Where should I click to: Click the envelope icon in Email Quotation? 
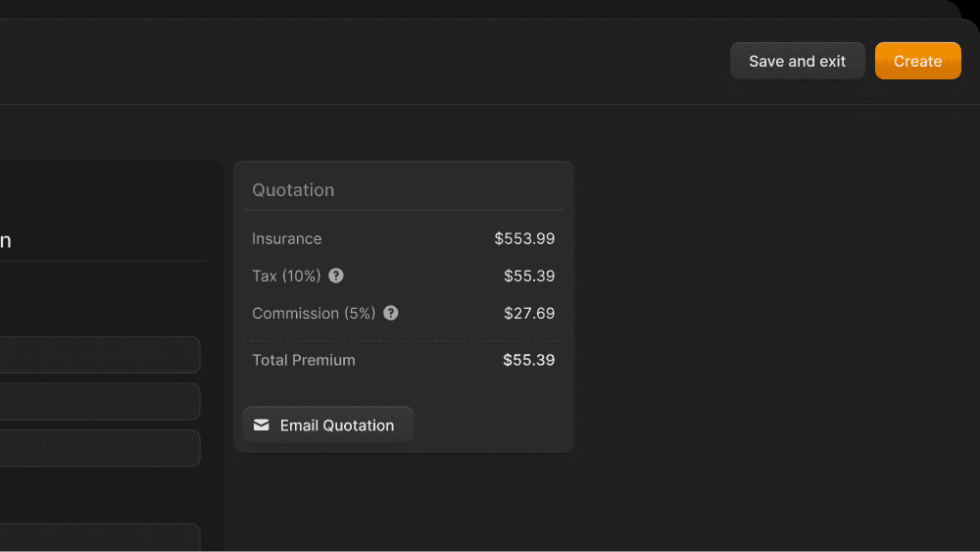(x=262, y=425)
